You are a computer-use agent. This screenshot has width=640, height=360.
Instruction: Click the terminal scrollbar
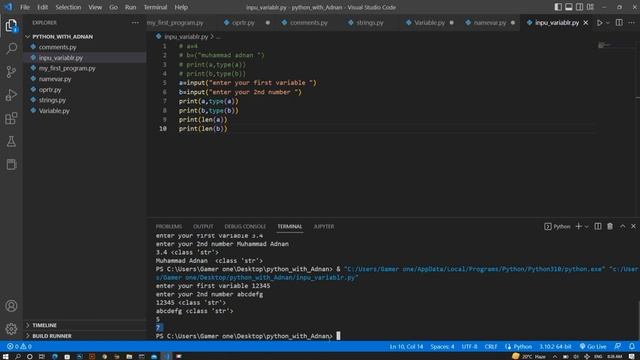pos(638,320)
